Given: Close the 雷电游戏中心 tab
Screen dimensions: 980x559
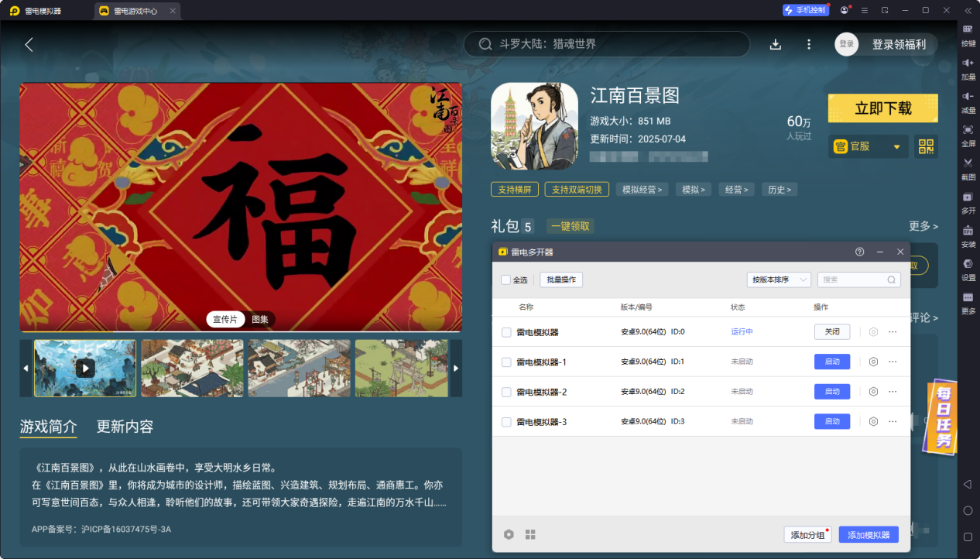Looking at the screenshot, I should (173, 11).
